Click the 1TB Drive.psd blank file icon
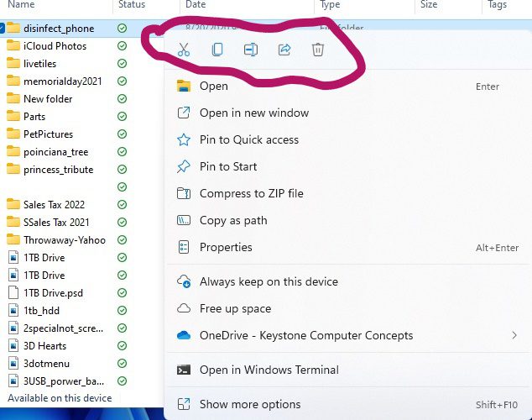 click(x=13, y=292)
